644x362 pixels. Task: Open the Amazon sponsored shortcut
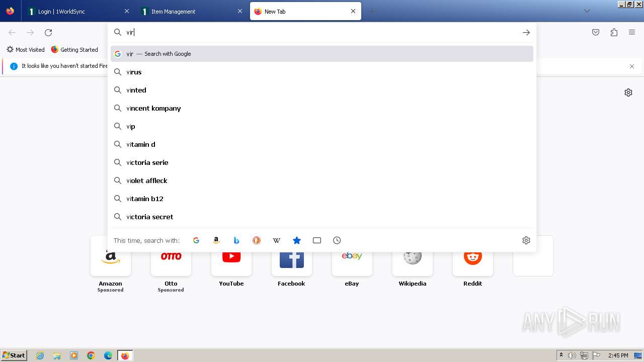tap(111, 264)
